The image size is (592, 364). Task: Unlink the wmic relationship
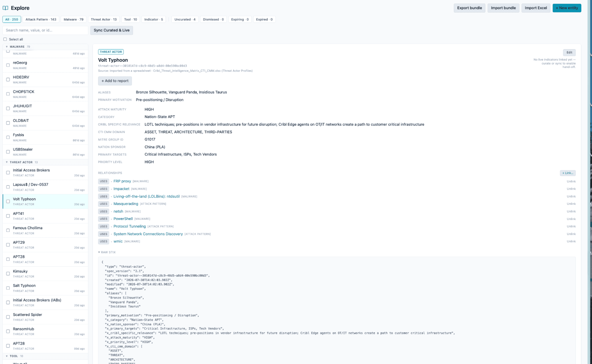click(x=571, y=241)
